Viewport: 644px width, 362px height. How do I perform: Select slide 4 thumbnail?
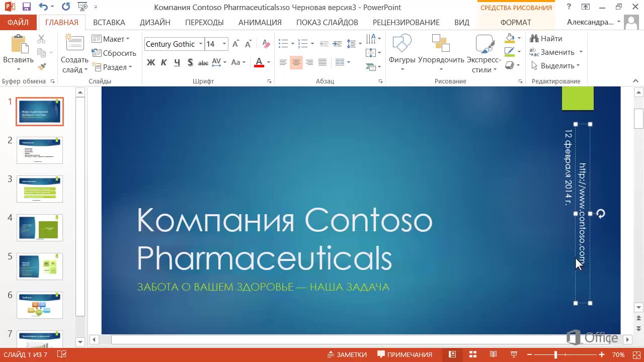point(40,227)
